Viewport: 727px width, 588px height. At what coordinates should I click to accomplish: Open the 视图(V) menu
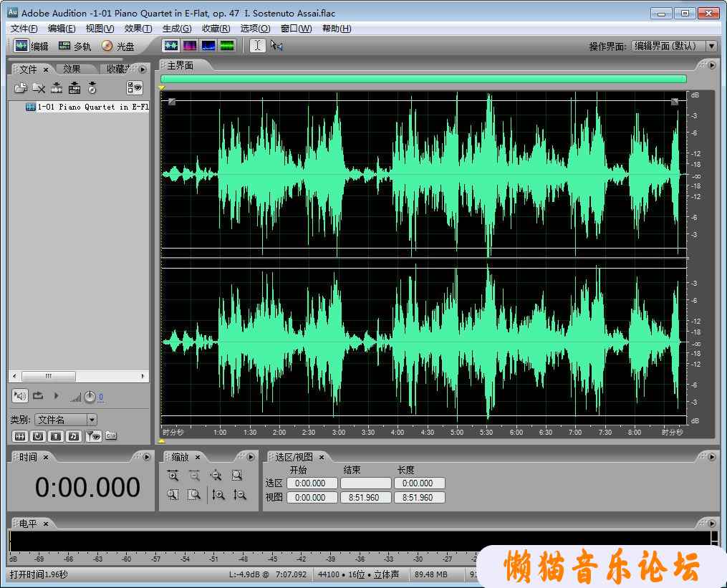[x=100, y=29]
